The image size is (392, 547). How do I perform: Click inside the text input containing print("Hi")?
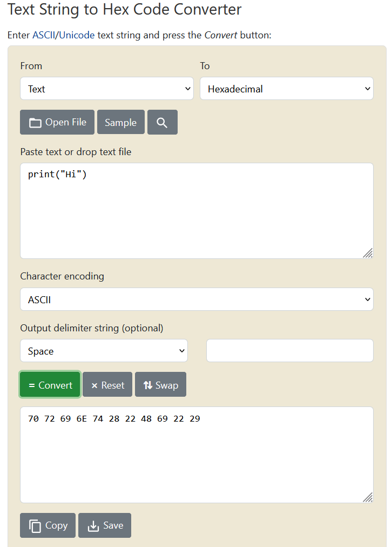[197, 211]
